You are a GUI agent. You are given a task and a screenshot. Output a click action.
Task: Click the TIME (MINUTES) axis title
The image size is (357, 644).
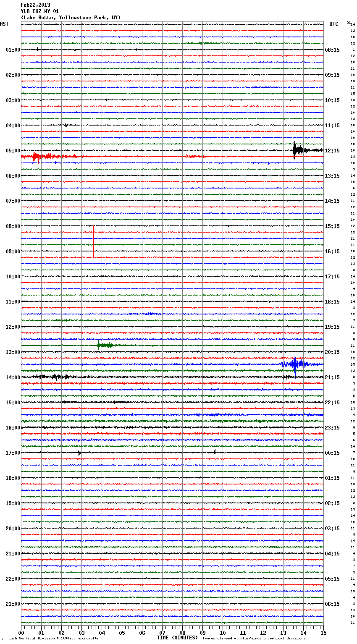tap(177, 638)
